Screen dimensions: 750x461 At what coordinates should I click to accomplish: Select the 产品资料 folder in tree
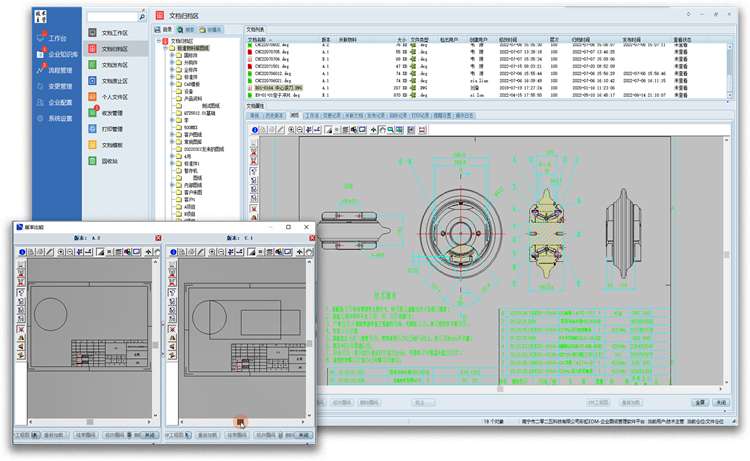click(x=195, y=99)
